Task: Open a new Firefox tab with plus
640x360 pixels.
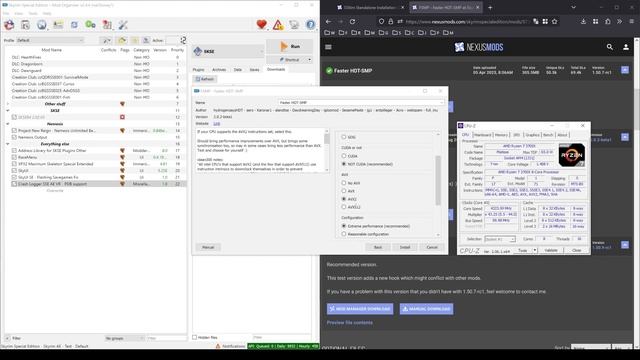Action: 490,7
